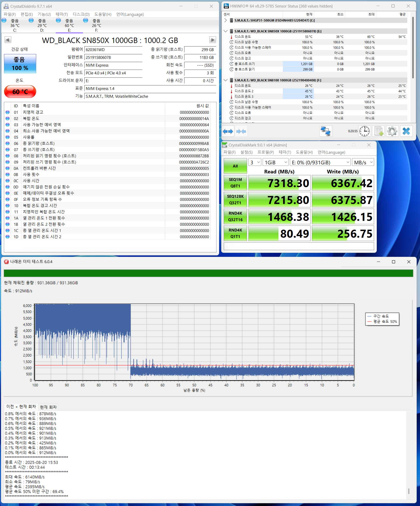Click HWiNFO log file save icon
This screenshot has width=420, height=506.
(x=379, y=131)
